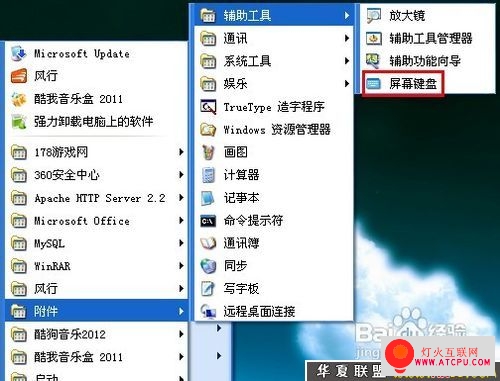Image resolution: width=500 pixels, height=381 pixels.
Task: Open the 辅助工具管理器 utility manager icon
Action: (374, 38)
